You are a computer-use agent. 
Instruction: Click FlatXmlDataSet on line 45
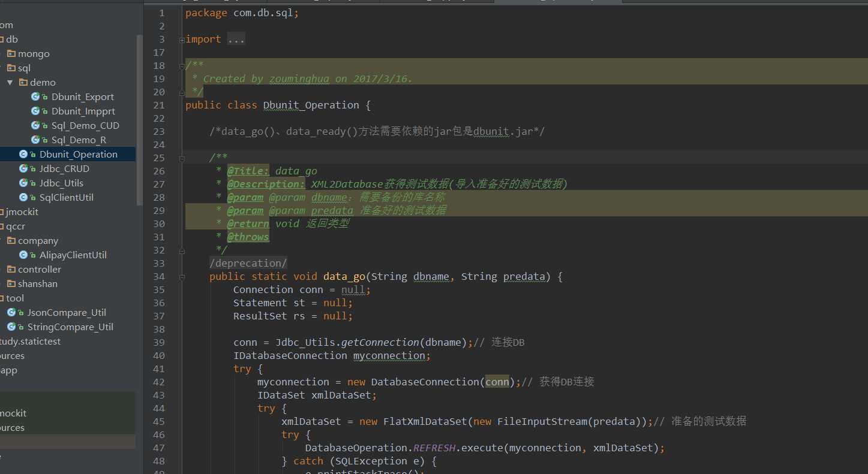tap(425, 421)
